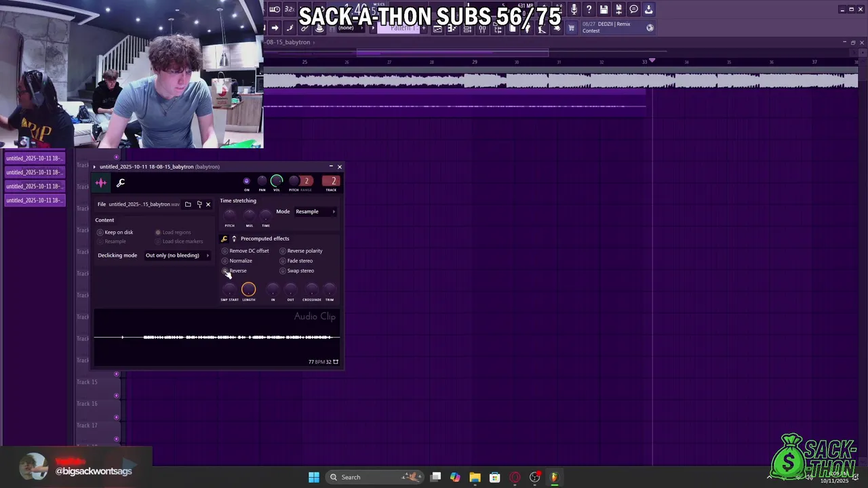
Task: Open time stretching Mode Resample dropdown
Action: click(315, 211)
